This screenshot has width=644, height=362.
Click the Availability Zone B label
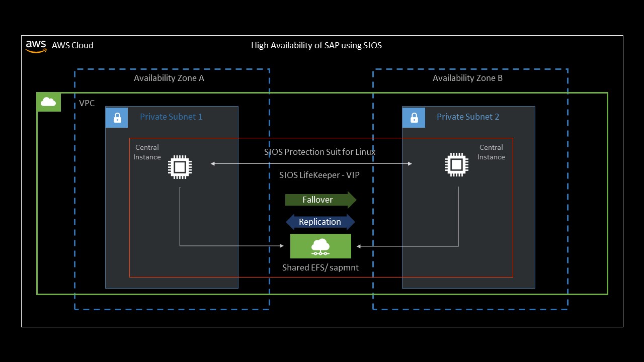pos(468,78)
